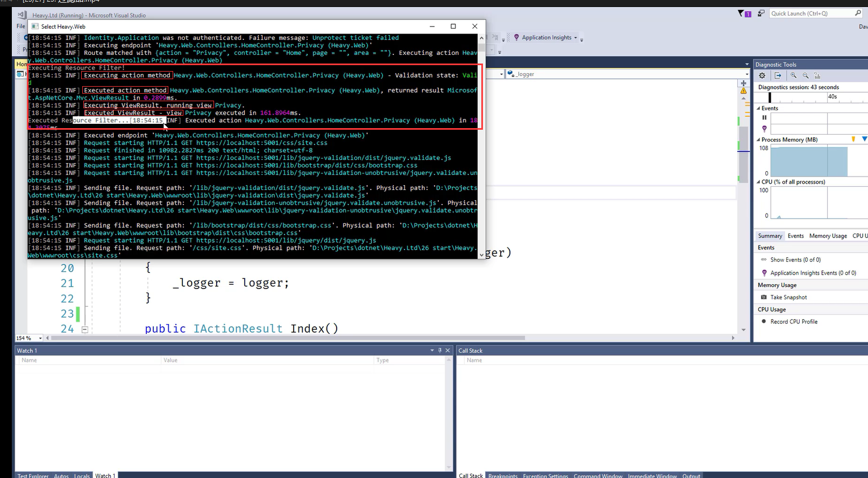Click the diagnostics timeline ruler at 40s
This screenshot has height=478, width=868.
pos(833,97)
